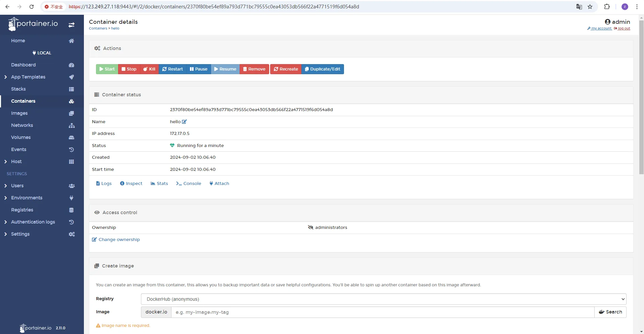Click the disabled Start button

pyautogui.click(x=107, y=69)
